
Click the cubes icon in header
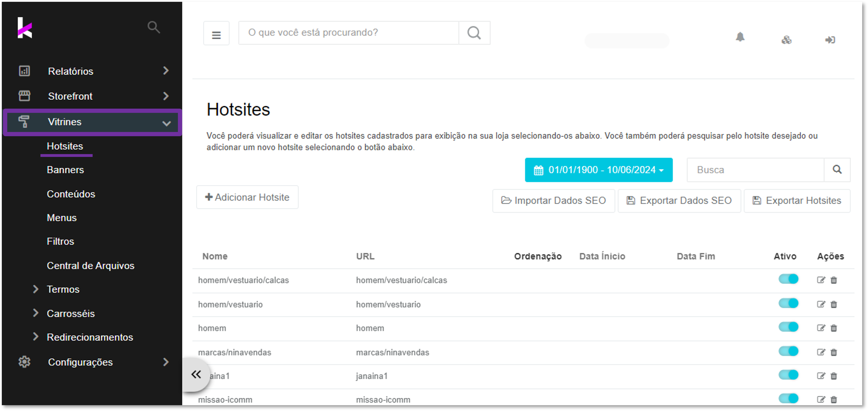pos(786,40)
